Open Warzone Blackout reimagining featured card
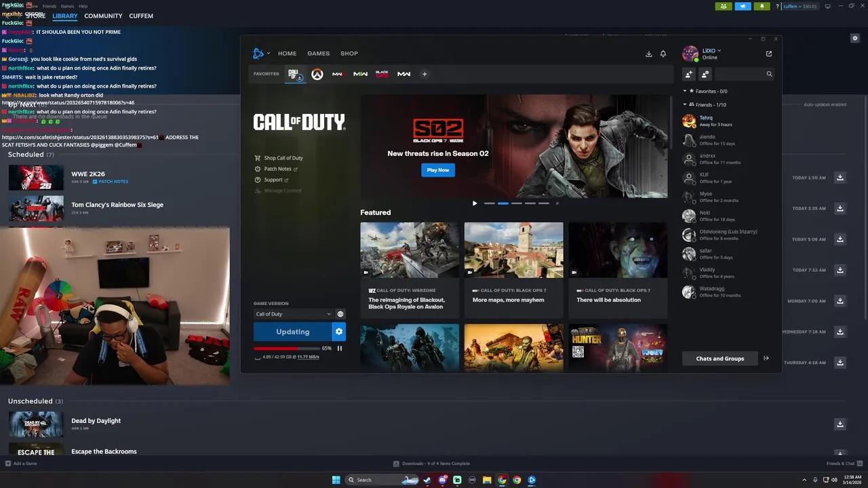 click(x=410, y=270)
